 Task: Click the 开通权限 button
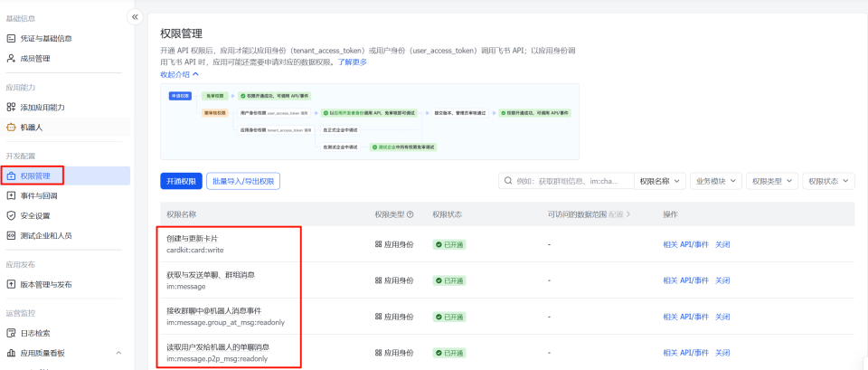point(181,181)
